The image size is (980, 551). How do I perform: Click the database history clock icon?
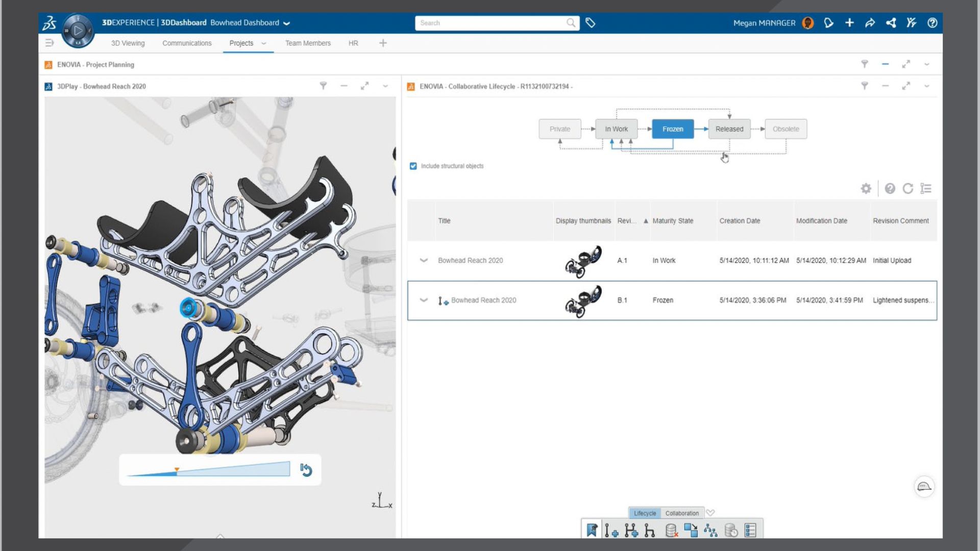point(731,531)
